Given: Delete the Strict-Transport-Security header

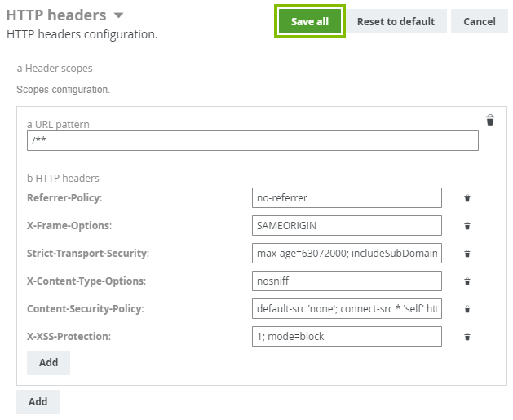Looking at the screenshot, I should [x=467, y=254].
